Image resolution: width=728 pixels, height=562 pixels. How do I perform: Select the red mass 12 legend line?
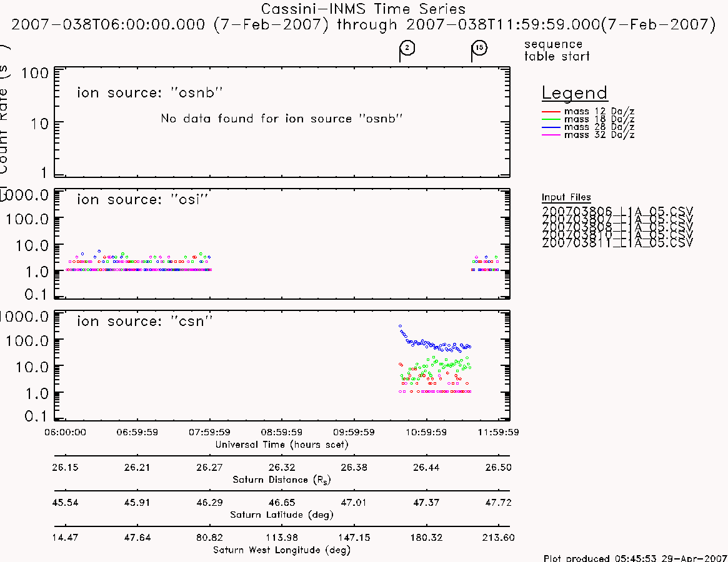551,112
